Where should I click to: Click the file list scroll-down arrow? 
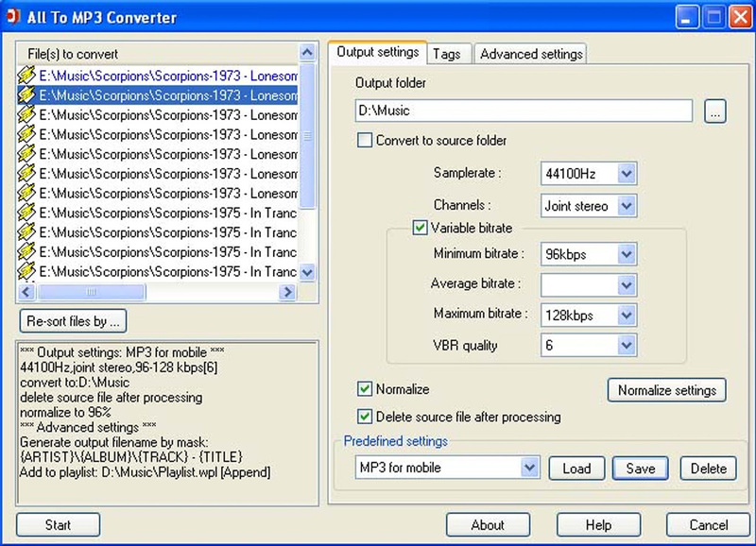(307, 272)
